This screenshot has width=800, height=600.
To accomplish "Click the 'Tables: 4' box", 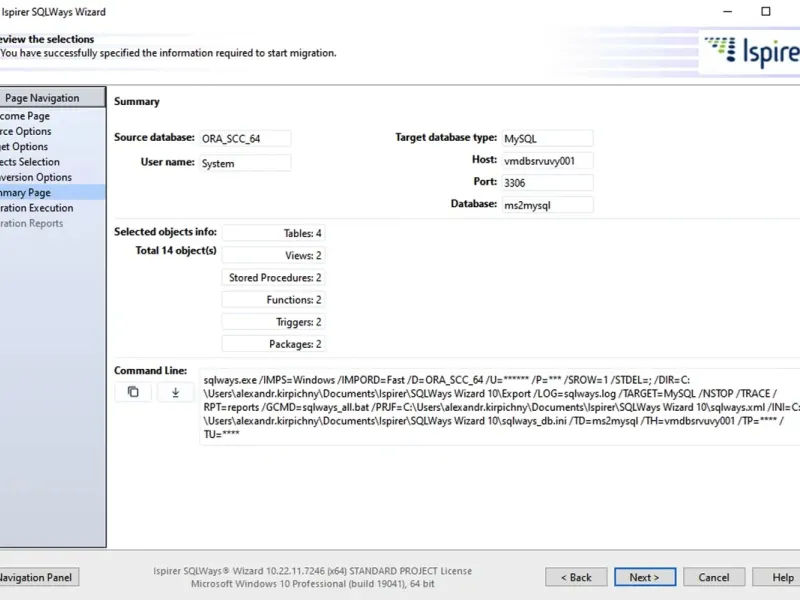I will (x=273, y=233).
